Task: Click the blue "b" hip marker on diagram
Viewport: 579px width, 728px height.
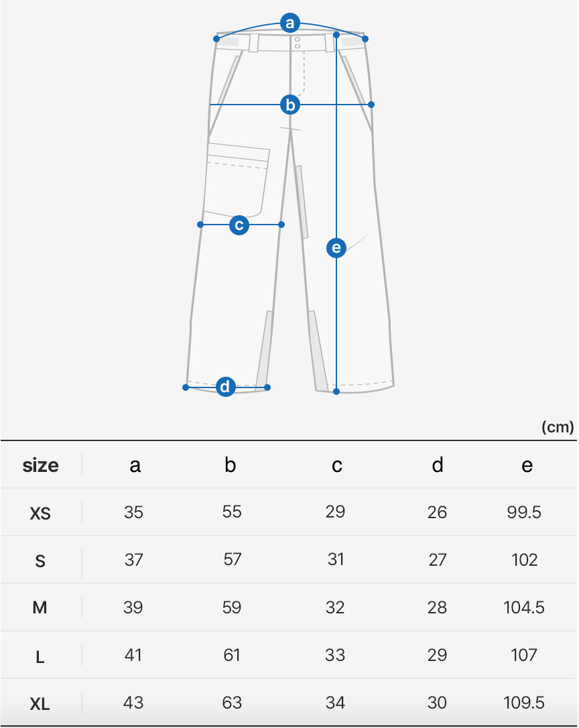Action: coord(289,105)
